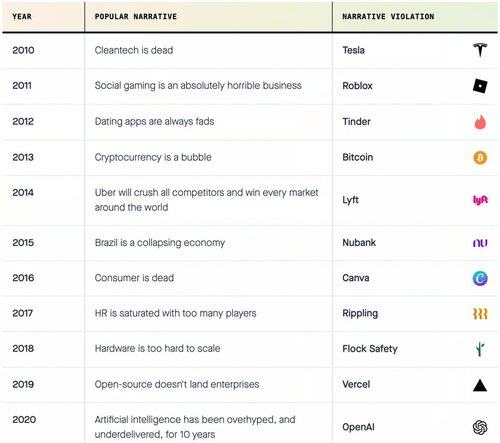Click the Vercel triangle logo
The image size is (500, 443).
(480, 385)
